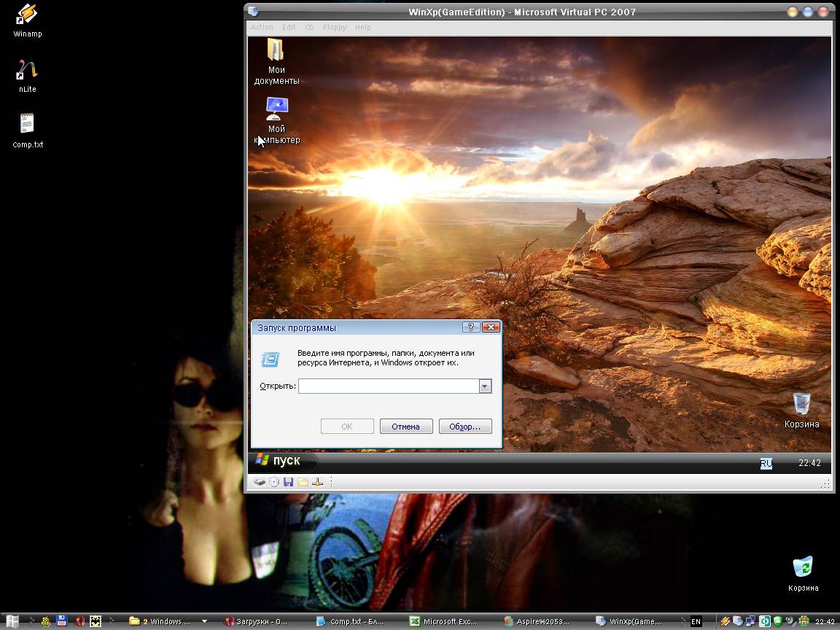840x630 pixels.
Task: Expand the grouped Windows taskbar button arrow
Action: pyautogui.click(x=204, y=621)
